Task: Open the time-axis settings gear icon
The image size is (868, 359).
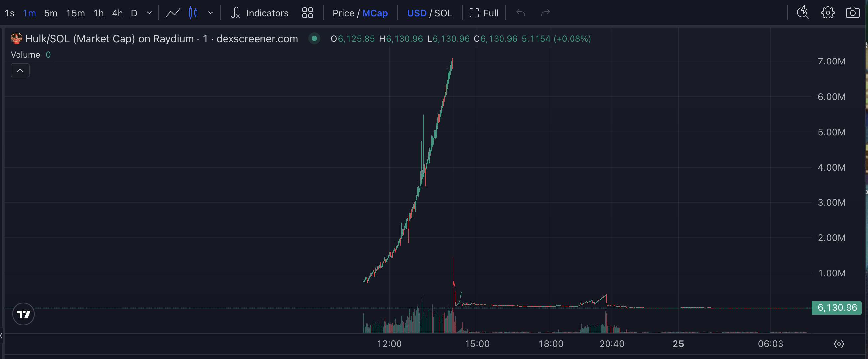Action: (x=838, y=344)
